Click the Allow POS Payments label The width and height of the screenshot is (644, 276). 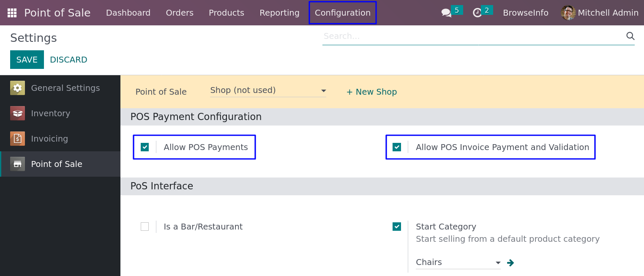click(206, 147)
